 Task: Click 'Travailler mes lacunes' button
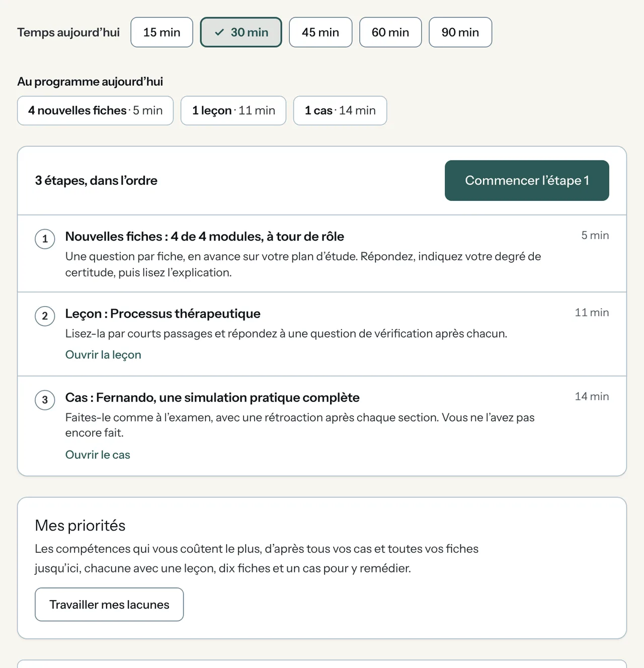click(x=109, y=605)
